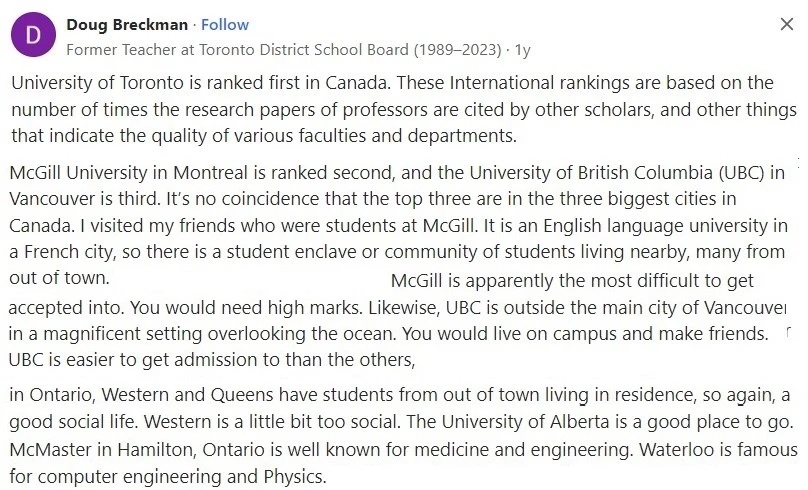Click the sentence "McGill is apparently the most difficult"

[572, 281]
